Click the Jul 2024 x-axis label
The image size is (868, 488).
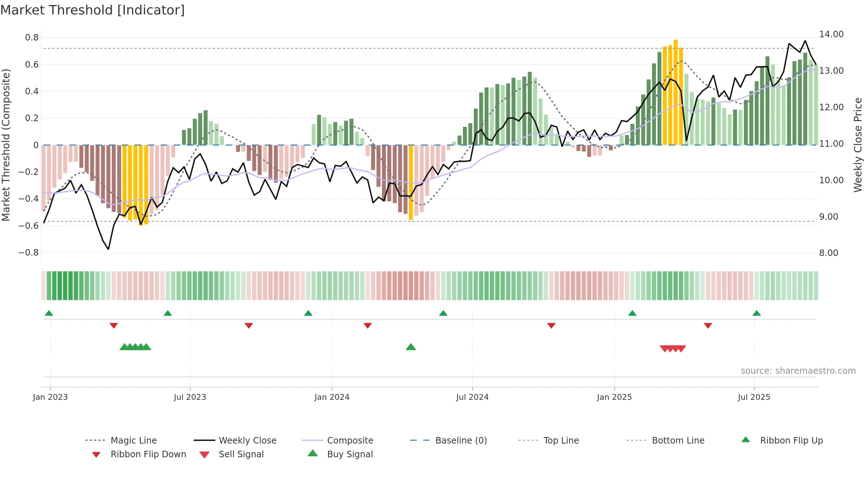tap(472, 397)
